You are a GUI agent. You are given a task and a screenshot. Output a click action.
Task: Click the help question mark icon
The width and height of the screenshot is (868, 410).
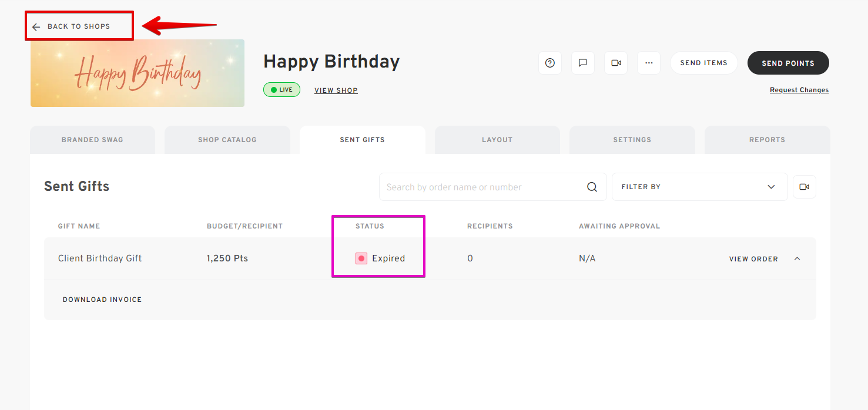pyautogui.click(x=550, y=63)
